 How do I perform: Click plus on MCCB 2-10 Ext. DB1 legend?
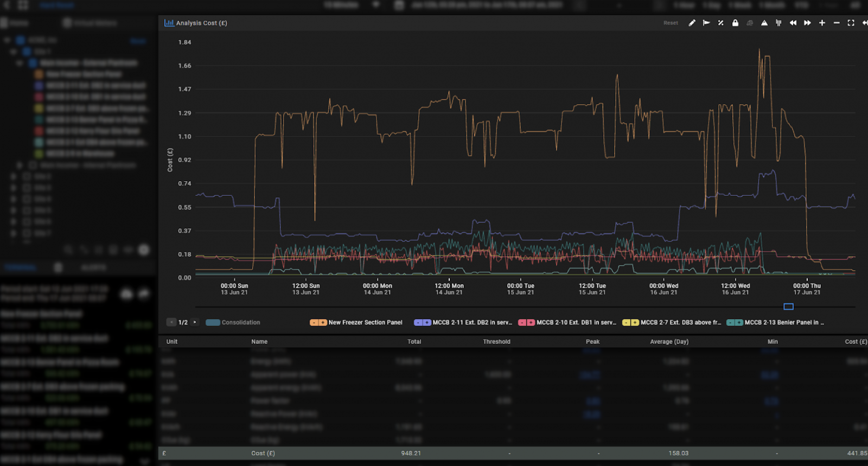click(x=531, y=322)
